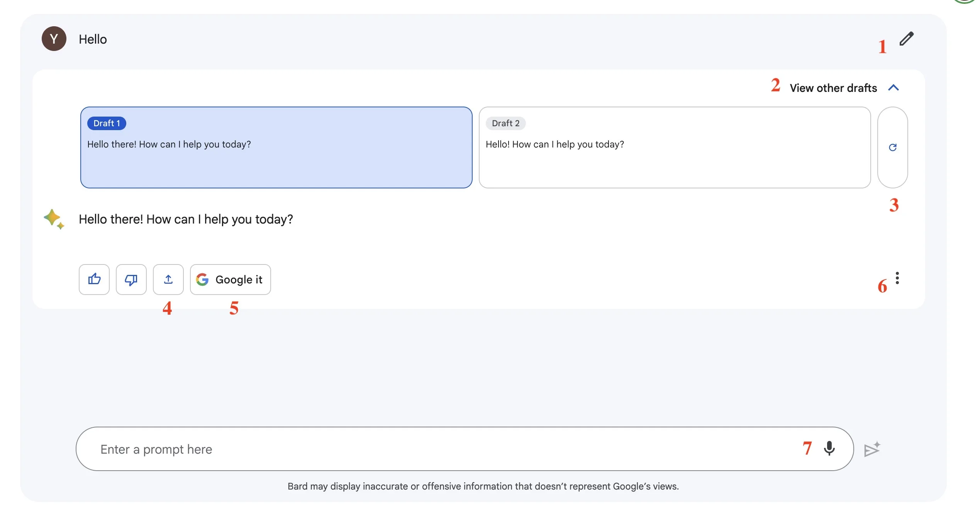980x505 pixels.
Task: Click into the Enter a prompt field
Action: coord(425,449)
